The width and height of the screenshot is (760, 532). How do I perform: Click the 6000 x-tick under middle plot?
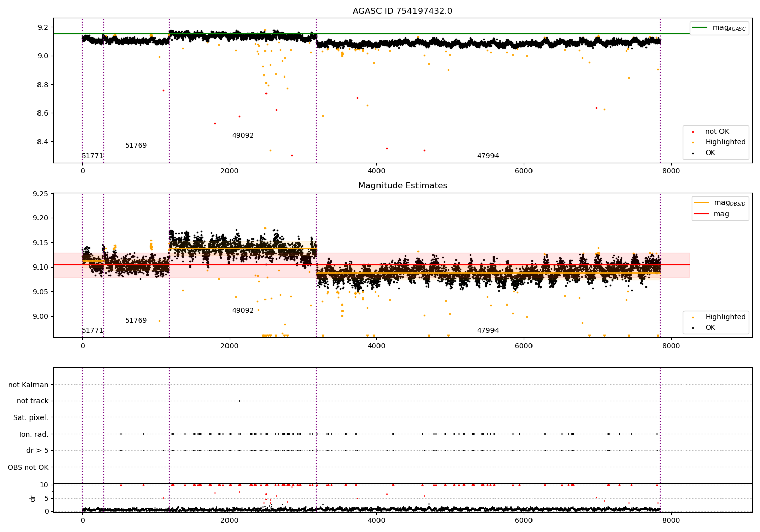pos(524,346)
